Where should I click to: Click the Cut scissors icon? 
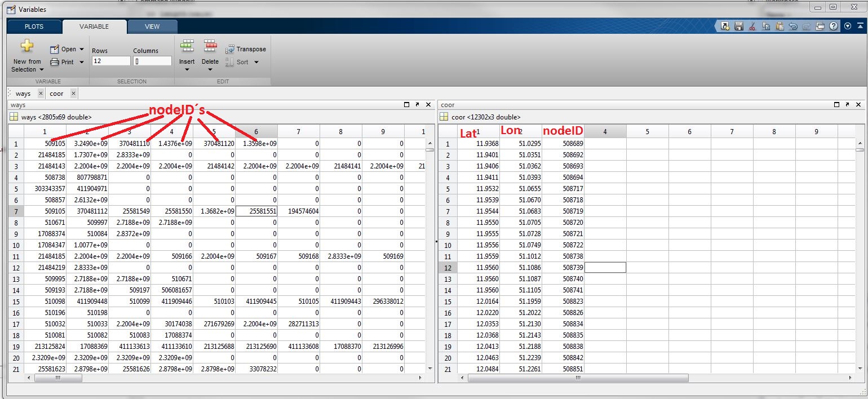(752, 26)
